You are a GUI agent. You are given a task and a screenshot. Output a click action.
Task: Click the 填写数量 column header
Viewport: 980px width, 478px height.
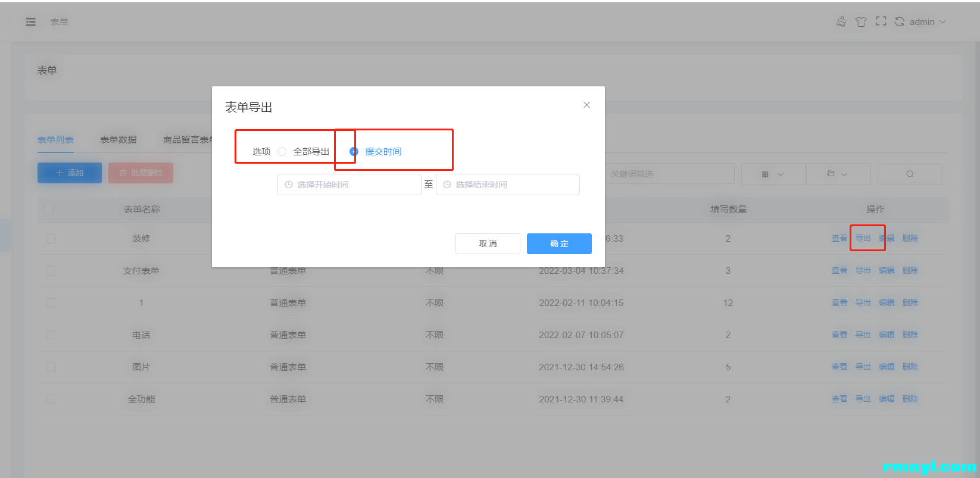point(729,210)
